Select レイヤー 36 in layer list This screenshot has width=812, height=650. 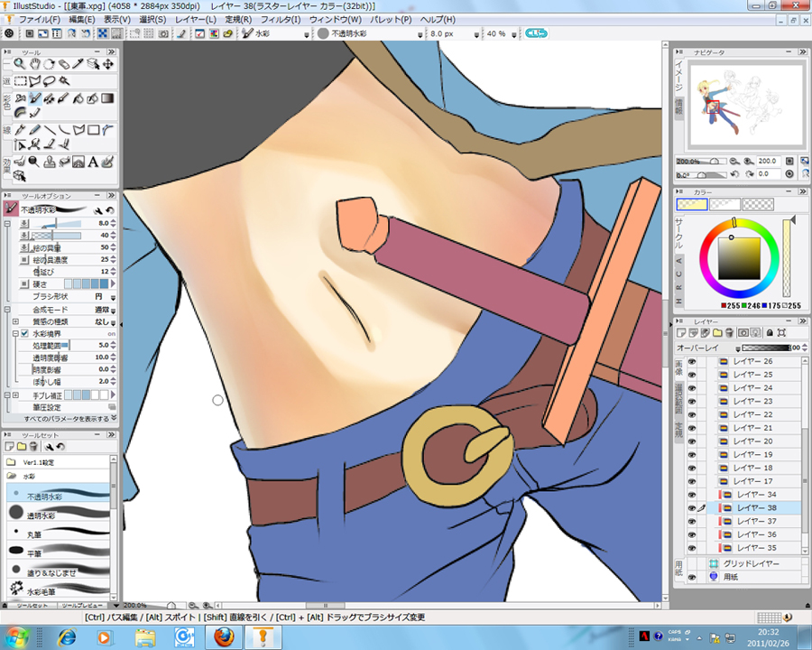point(757,534)
